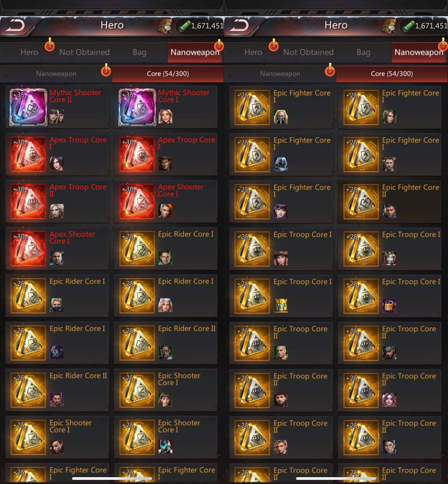Select the Core (54/300) tab in the left screen

(x=168, y=74)
